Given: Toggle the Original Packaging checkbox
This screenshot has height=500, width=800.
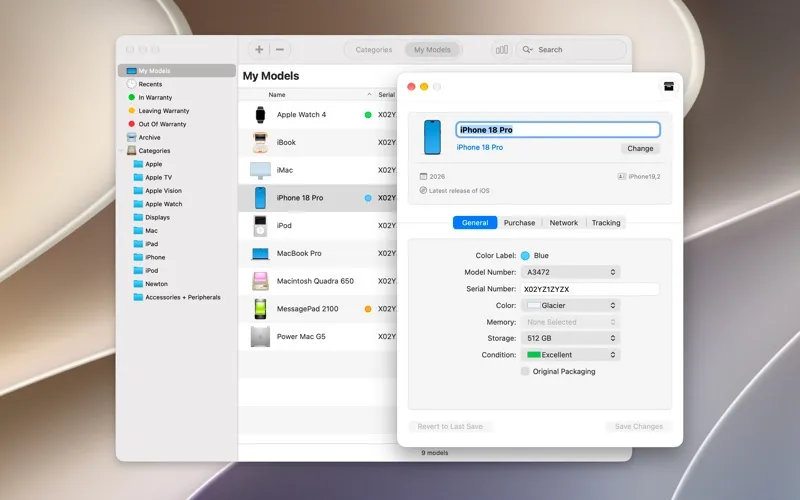Looking at the screenshot, I should point(525,371).
